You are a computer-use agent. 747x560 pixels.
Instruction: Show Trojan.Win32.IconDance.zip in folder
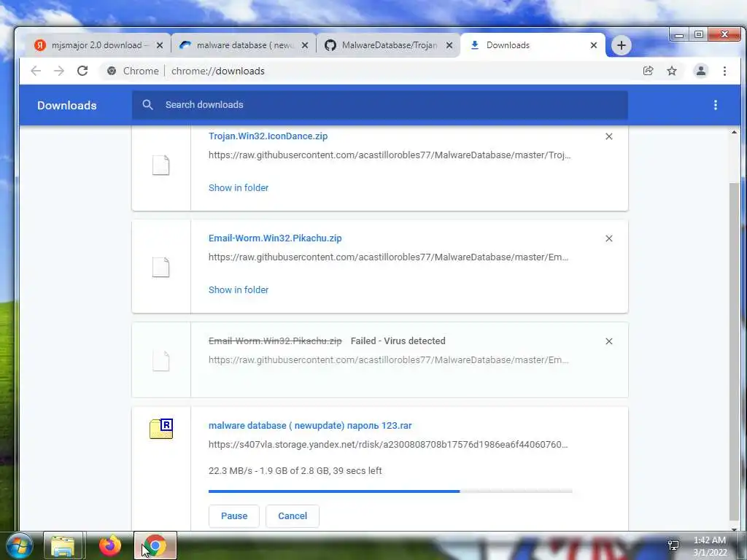coord(239,188)
